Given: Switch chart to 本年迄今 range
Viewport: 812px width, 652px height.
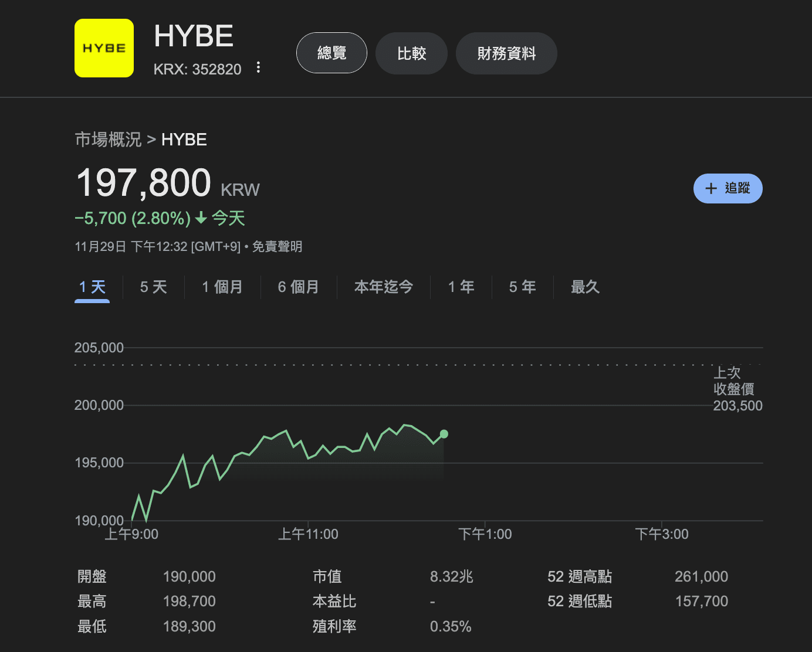Looking at the screenshot, I should click(384, 287).
